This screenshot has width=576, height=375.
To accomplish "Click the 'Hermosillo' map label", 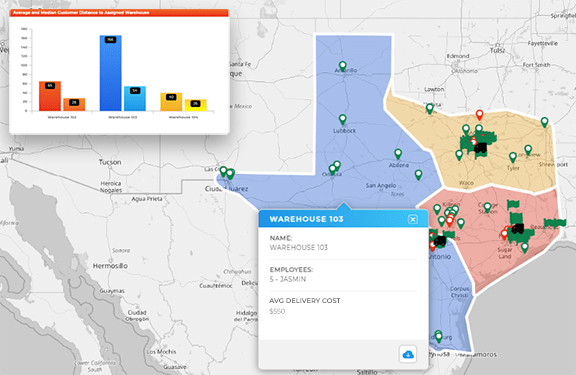I will click(110, 266).
